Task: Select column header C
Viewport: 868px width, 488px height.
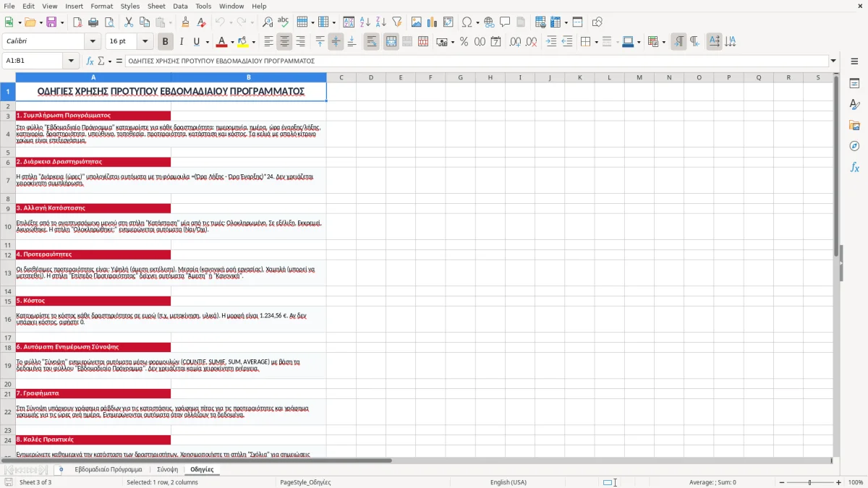Action: point(341,77)
